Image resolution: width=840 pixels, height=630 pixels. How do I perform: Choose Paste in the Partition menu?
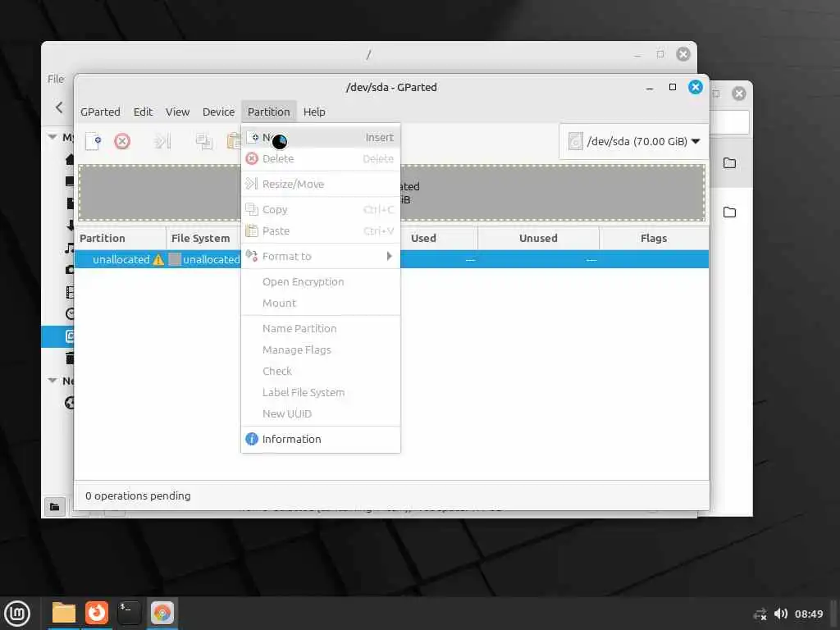click(x=321, y=231)
